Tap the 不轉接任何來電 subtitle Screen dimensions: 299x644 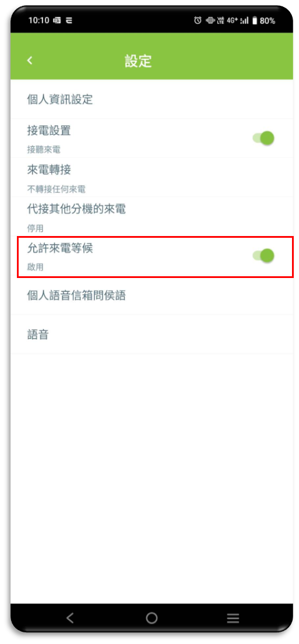57,189
